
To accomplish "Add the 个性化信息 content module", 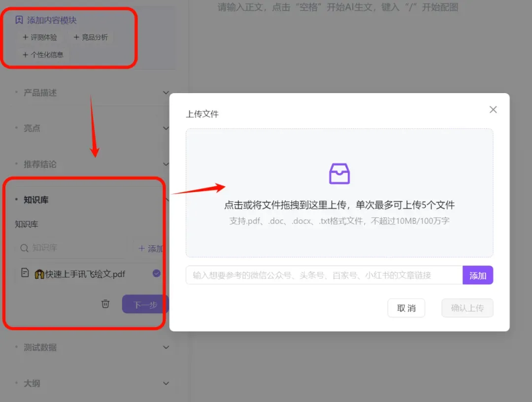I will click(43, 55).
